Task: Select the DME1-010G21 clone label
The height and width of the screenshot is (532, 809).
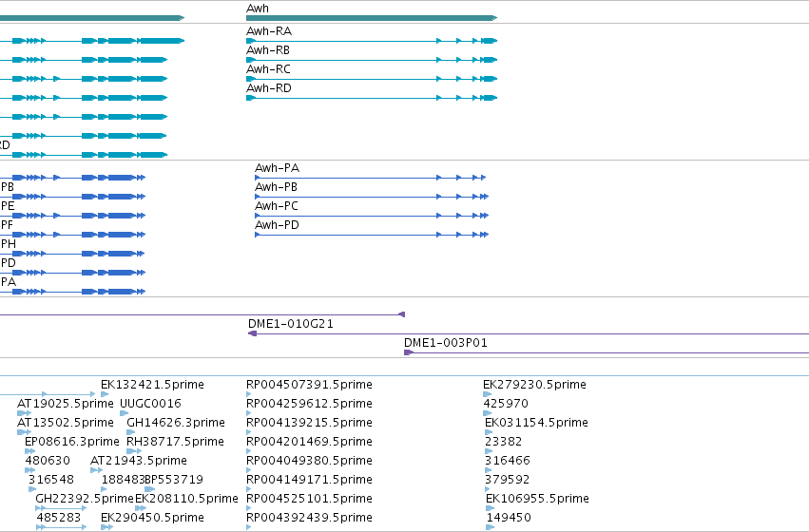Action: pos(291,324)
